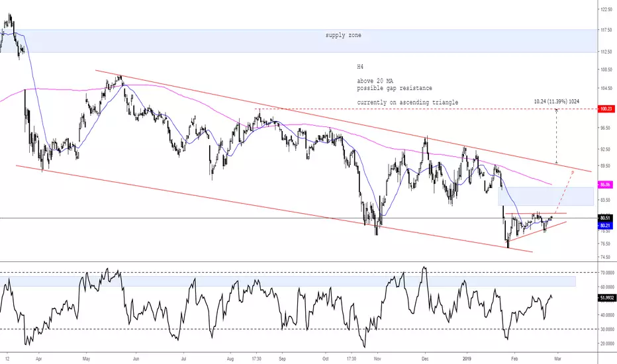Click the "above 20 MA" note

(375, 81)
